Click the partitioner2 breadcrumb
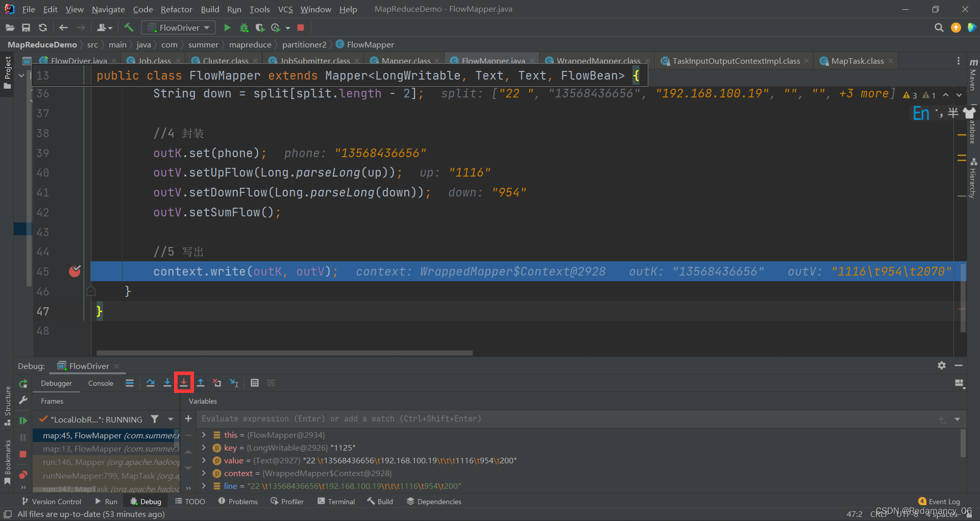Viewport: 980px width, 521px height. (x=304, y=44)
